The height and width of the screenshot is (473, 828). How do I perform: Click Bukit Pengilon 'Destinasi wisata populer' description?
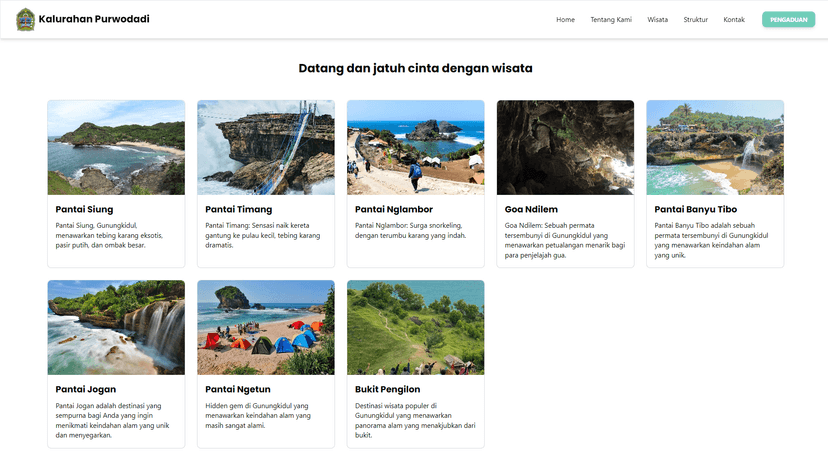coord(415,421)
